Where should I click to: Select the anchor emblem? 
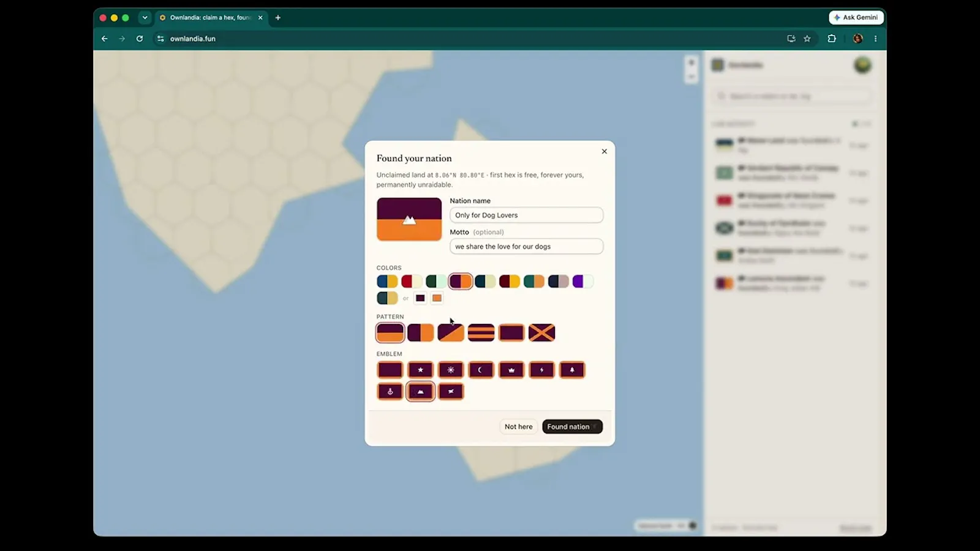(x=390, y=391)
